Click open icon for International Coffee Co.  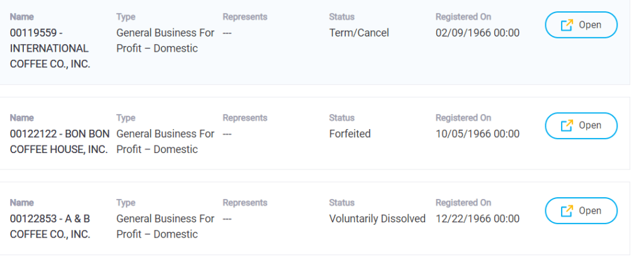pyautogui.click(x=567, y=25)
